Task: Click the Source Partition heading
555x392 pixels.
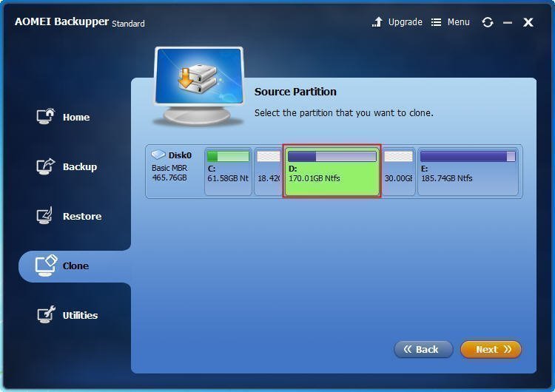Action: tap(295, 92)
